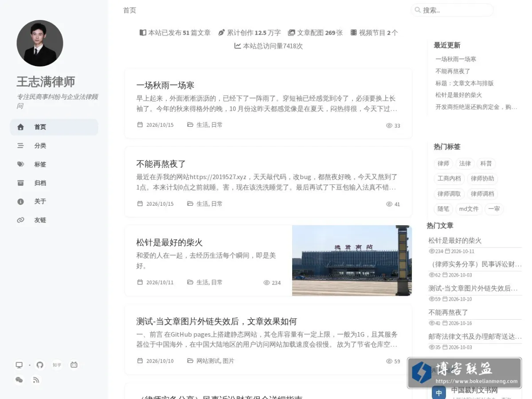Open post title 不能再熬夜了 in main list
532x399 pixels.
point(161,164)
